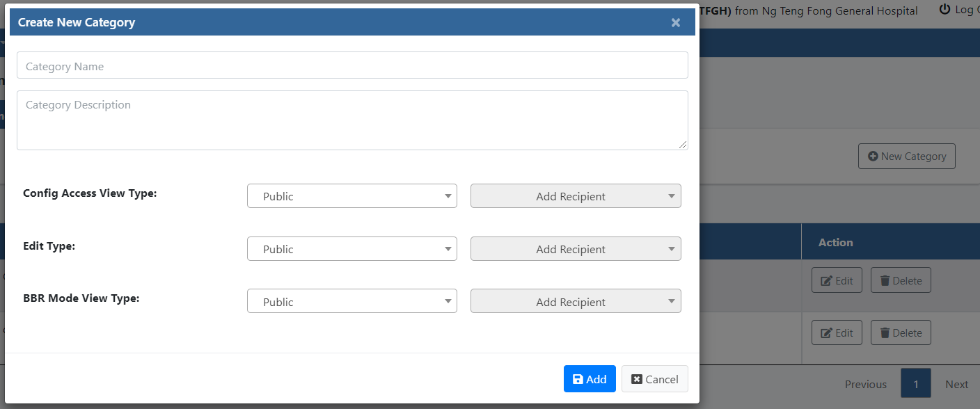Image resolution: width=980 pixels, height=409 pixels.
Task: Click Delete button in second table row
Action: tap(901, 332)
